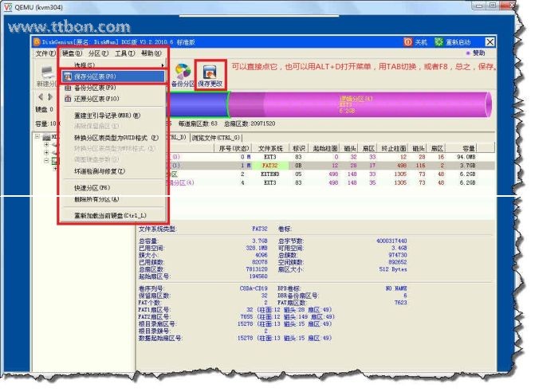
Task: Click the next disk right arrow
Action: (x=50, y=97)
